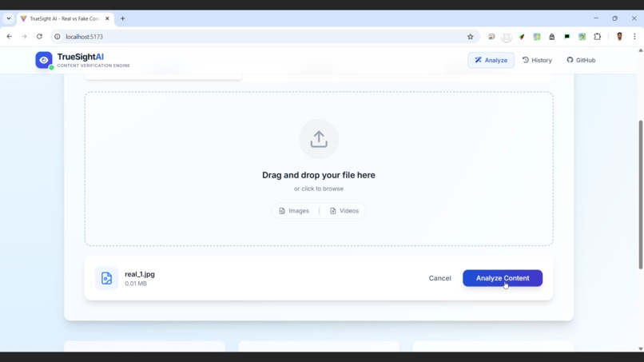Click the 0.01 MB file size text
The image size is (644, 362).
(x=136, y=284)
